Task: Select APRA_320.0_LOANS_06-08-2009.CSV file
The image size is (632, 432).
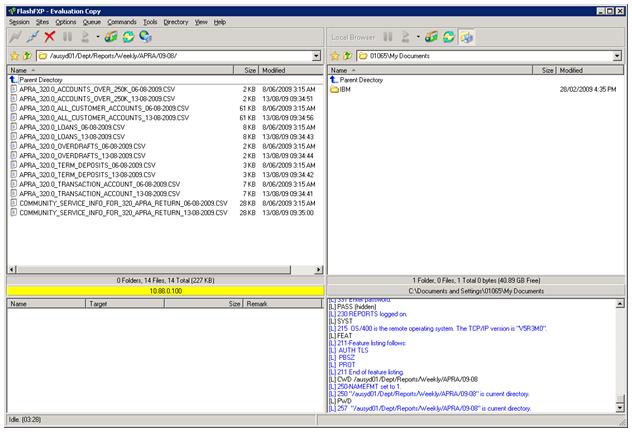Action: click(72, 127)
